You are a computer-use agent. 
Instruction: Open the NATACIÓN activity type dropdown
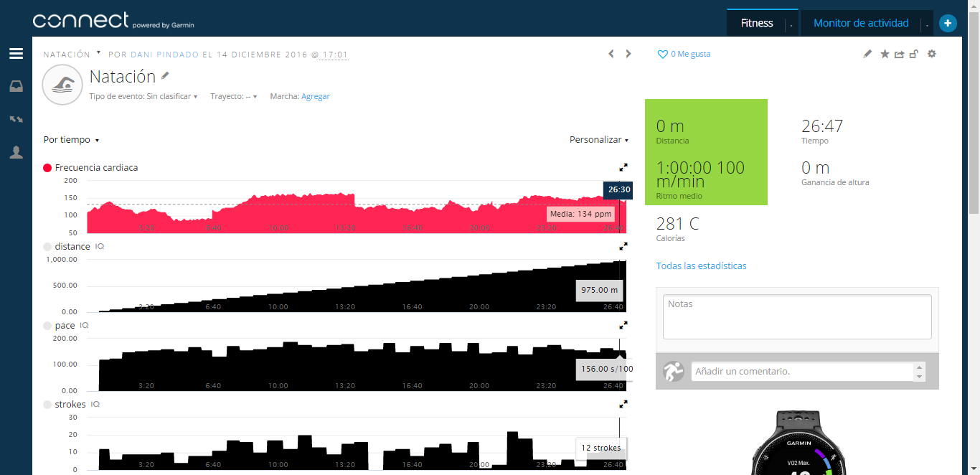tap(72, 54)
